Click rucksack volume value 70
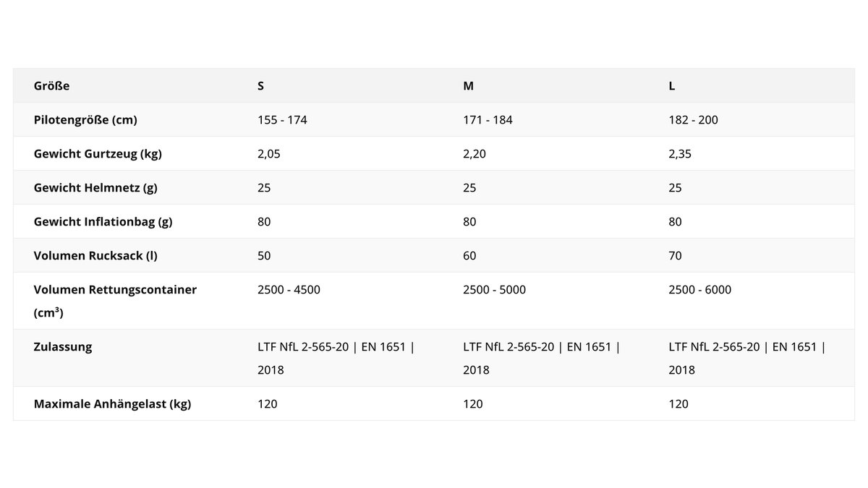 [676, 256]
